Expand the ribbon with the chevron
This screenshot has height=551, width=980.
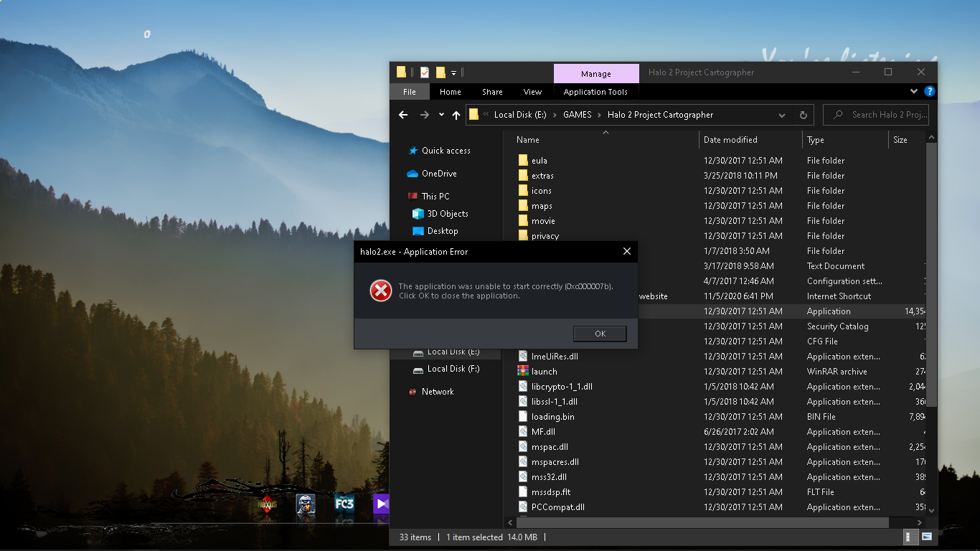tap(914, 92)
